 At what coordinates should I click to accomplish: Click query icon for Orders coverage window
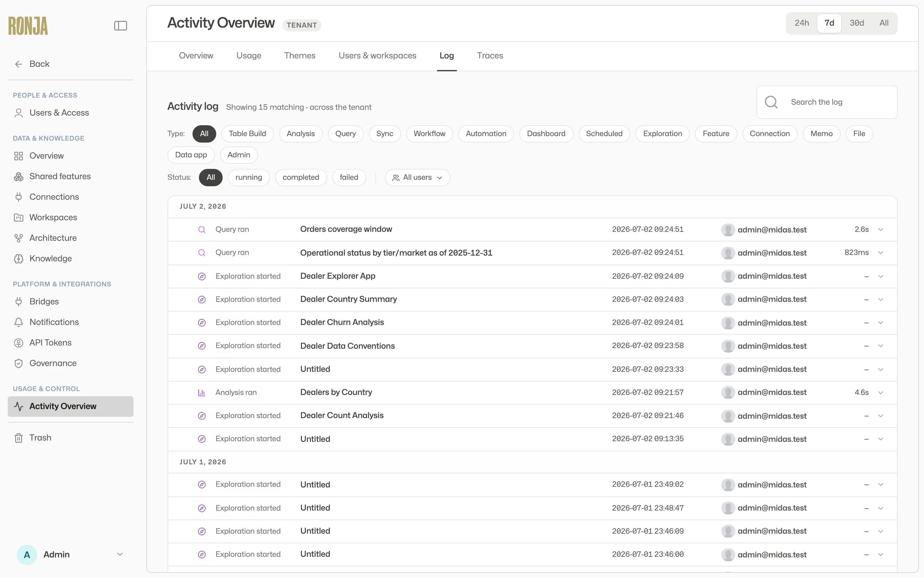pos(201,229)
